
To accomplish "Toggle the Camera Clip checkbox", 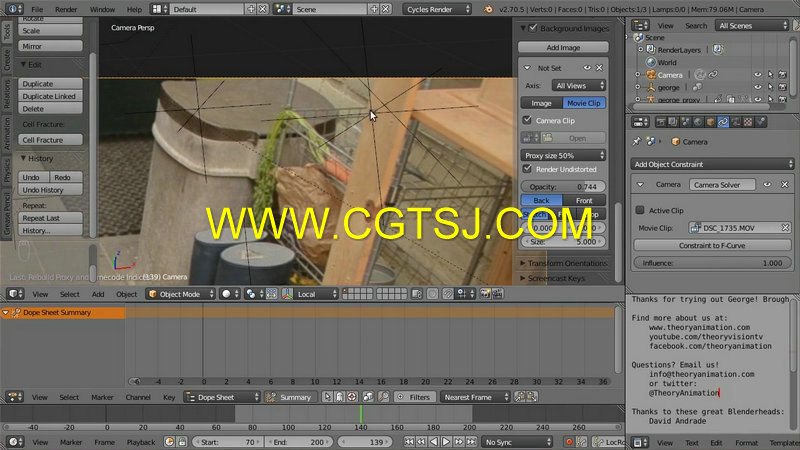I will [527, 120].
